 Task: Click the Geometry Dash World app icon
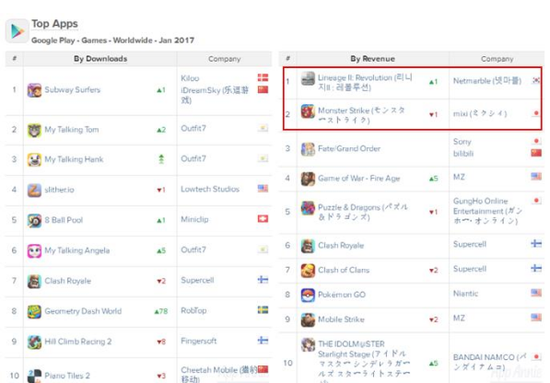(34, 311)
